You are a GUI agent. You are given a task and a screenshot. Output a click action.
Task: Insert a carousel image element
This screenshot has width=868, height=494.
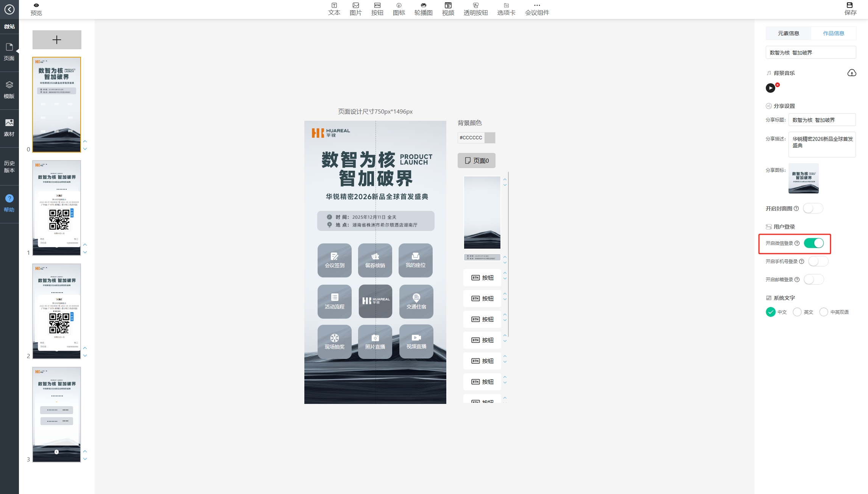[x=423, y=9]
